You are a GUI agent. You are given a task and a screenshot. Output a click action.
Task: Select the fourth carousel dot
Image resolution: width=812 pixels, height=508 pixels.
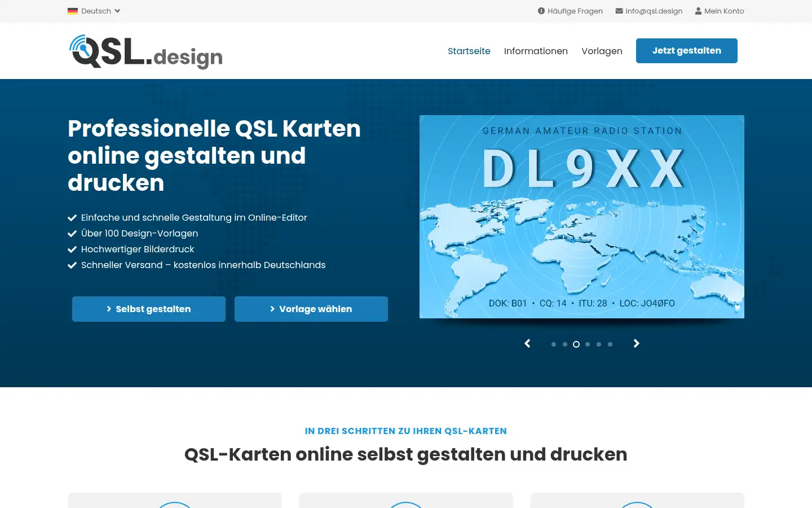[588, 344]
